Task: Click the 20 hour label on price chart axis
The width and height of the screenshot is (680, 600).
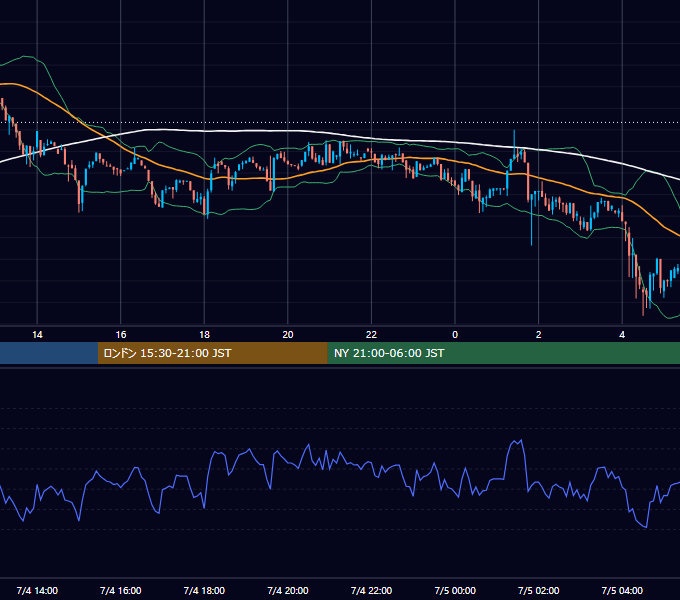Action: coord(288,335)
